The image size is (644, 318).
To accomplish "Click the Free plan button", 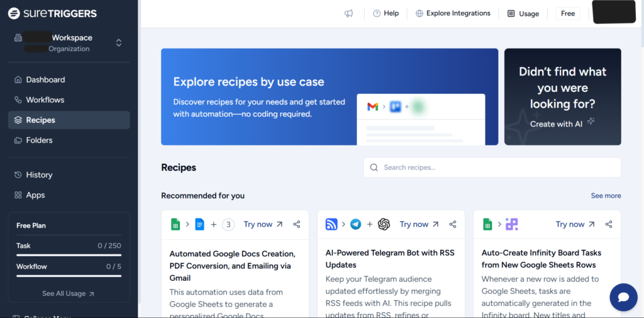I will [x=568, y=14].
